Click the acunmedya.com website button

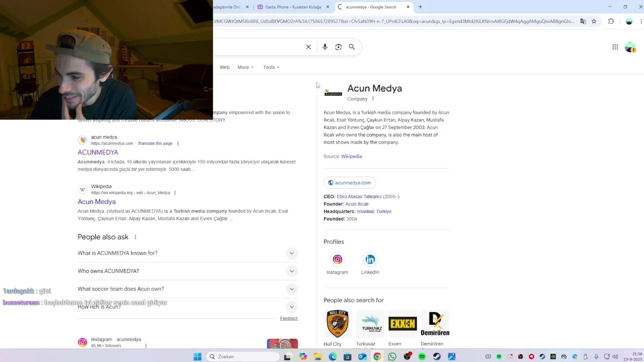350,183
